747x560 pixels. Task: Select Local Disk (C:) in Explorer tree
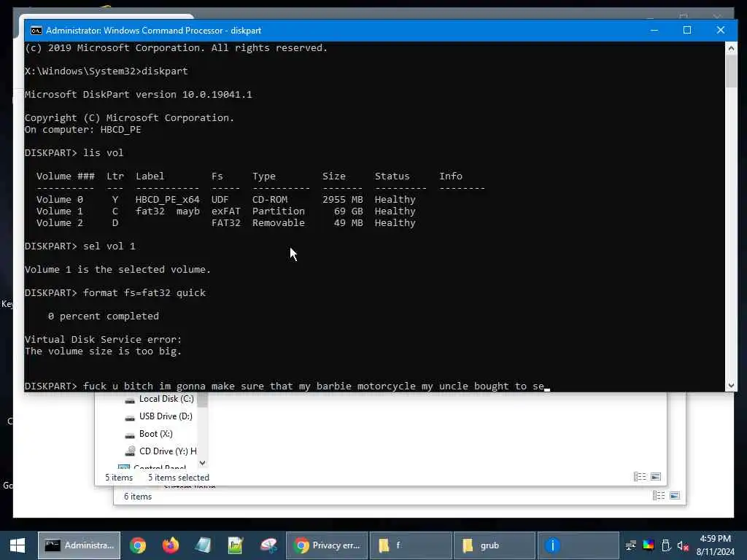coord(166,399)
